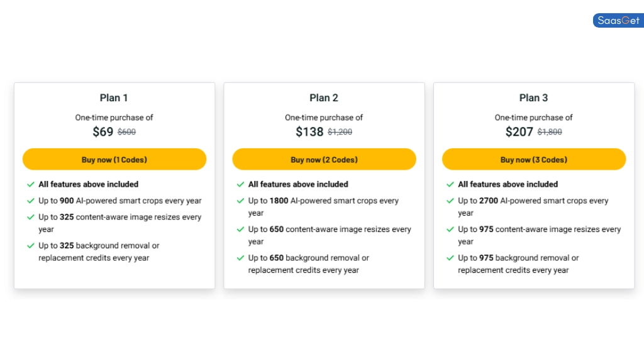Click checkmark next to 650 content-aware image resizes
The image size is (644, 362).
(240, 229)
